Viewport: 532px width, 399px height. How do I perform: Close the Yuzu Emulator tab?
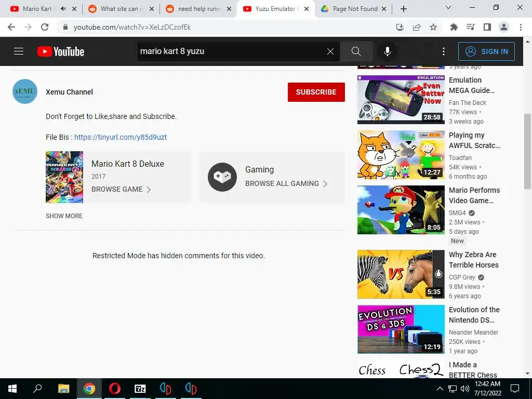pos(307,9)
